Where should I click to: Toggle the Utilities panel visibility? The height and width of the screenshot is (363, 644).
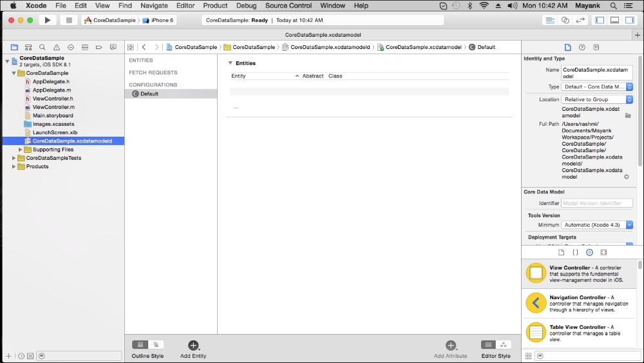tap(629, 20)
